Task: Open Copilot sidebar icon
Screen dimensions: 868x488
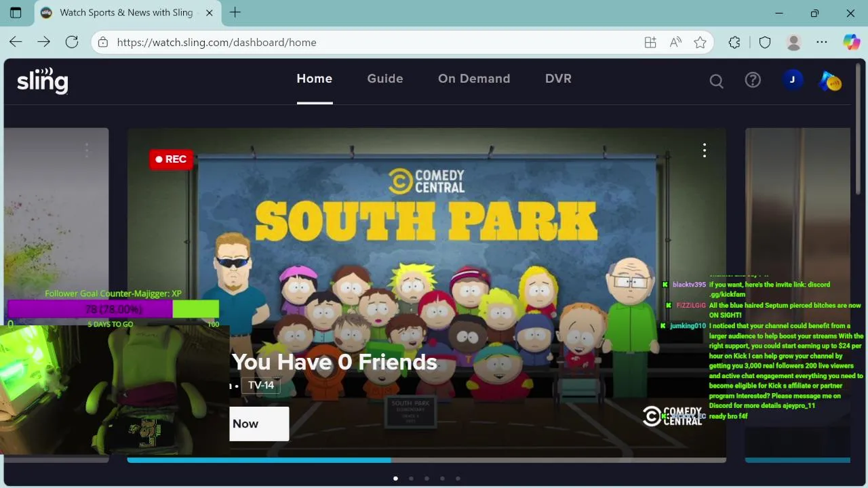Action: pos(852,42)
